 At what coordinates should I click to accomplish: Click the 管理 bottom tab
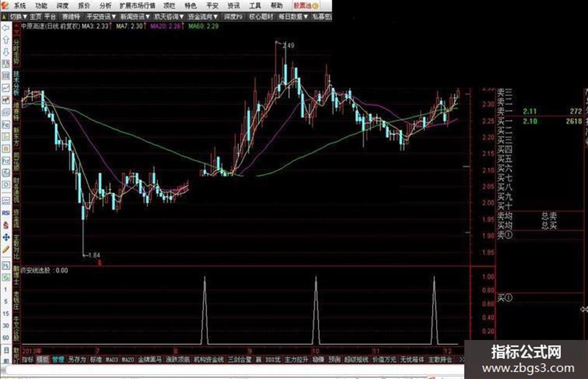pos(58,360)
